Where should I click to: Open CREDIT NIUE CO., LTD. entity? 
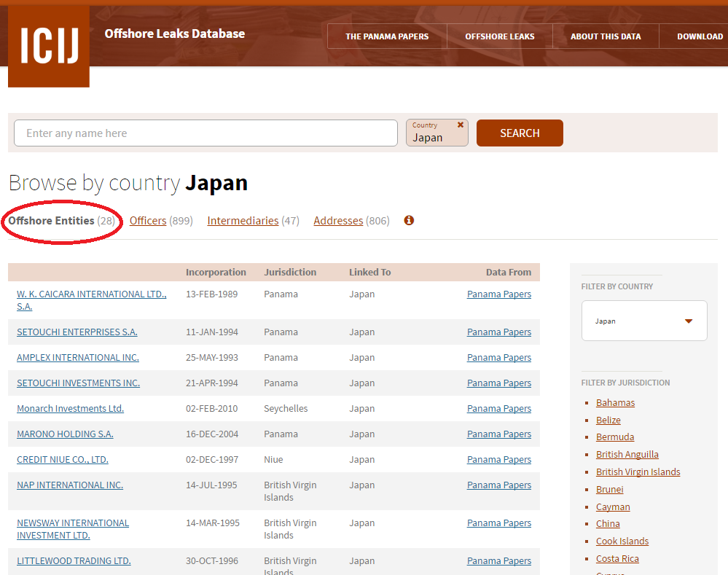click(x=63, y=460)
